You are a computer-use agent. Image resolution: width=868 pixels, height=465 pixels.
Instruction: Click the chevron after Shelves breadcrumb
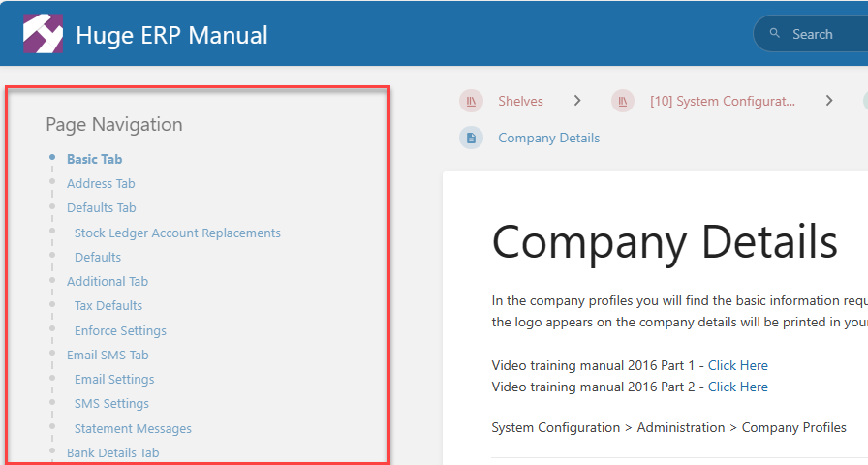pyautogui.click(x=577, y=101)
